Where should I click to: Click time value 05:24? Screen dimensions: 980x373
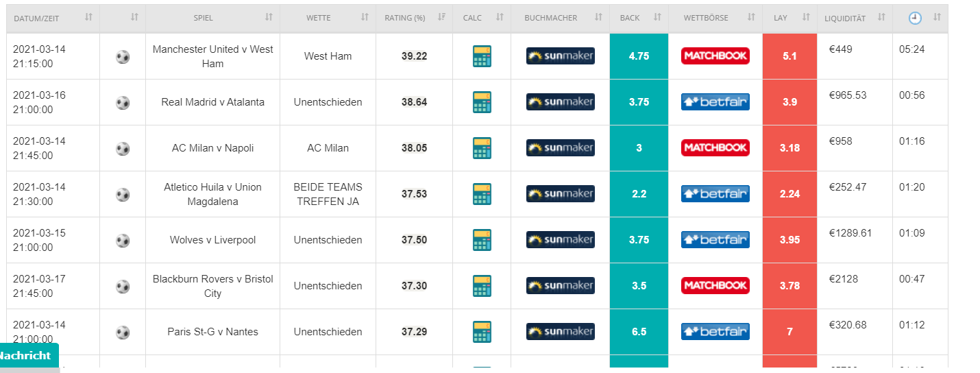[x=911, y=49]
